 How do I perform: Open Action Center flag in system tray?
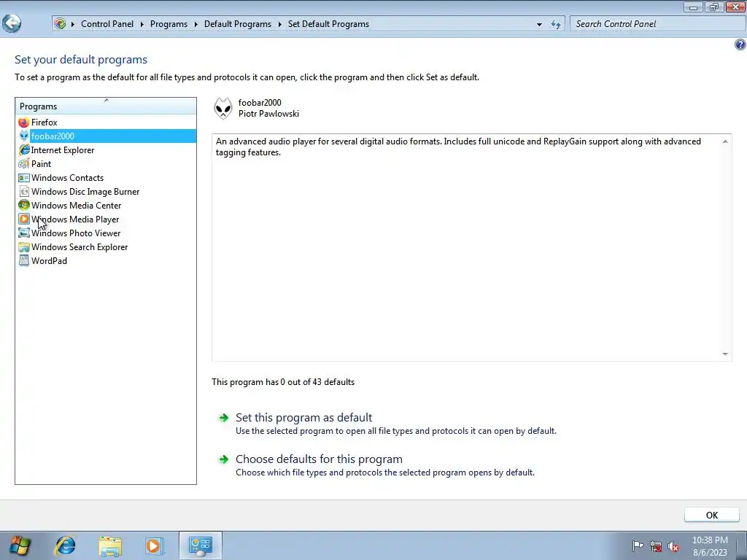click(637, 546)
